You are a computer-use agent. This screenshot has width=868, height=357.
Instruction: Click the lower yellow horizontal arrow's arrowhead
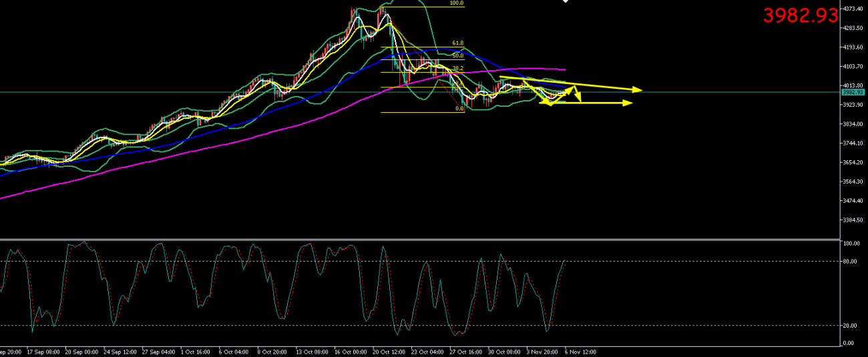tap(628, 103)
